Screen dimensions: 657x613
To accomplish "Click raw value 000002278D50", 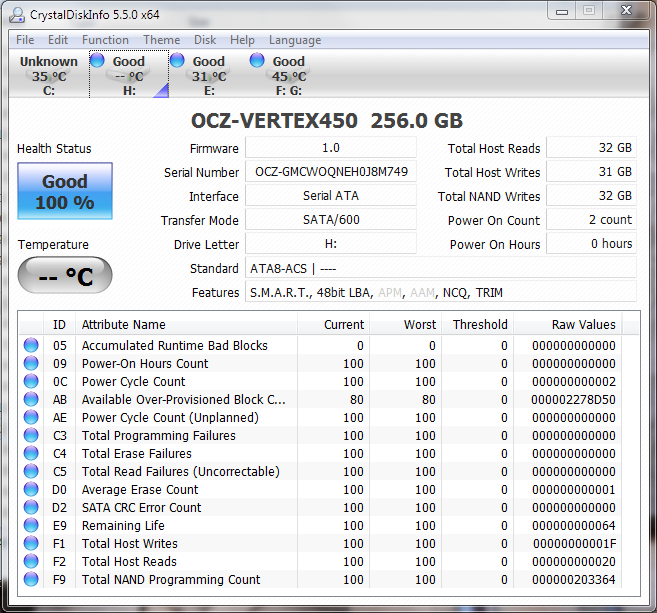I will click(573, 399).
